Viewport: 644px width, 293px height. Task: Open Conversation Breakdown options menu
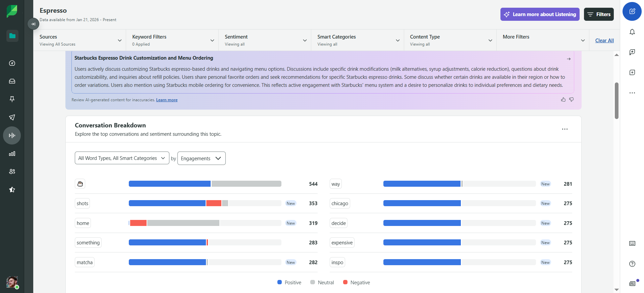[x=565, y=129]
